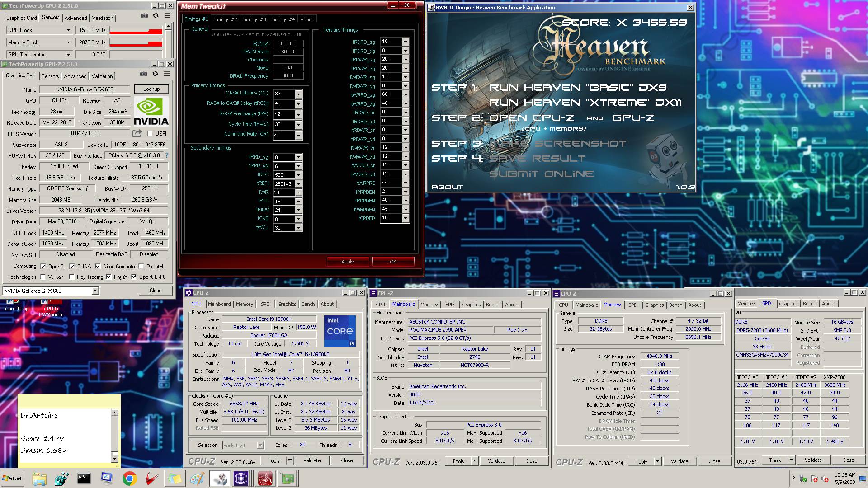Click the Show Desktop button
The image size is (868, 488).
[863, 479]
